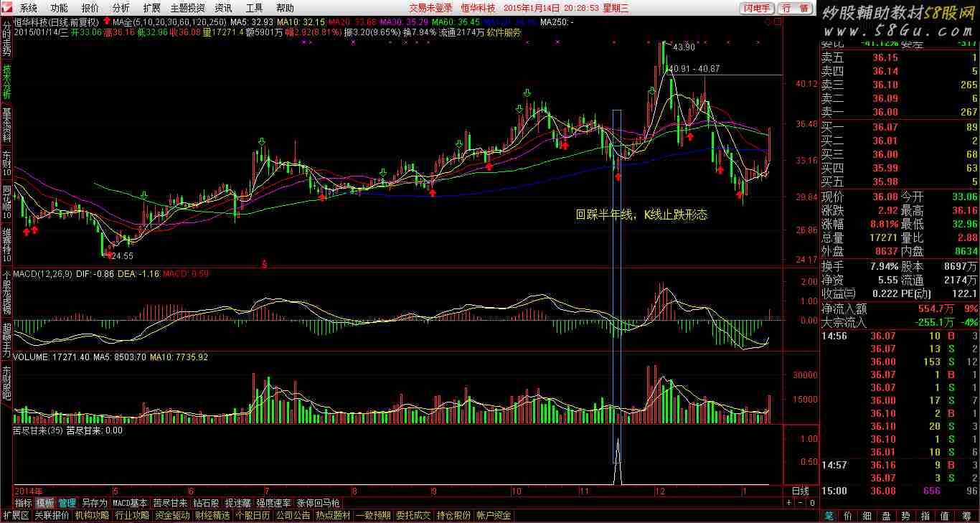The width and height of the screenshot is (980, 523).
Task: Open the 关联报价 bottom tab
Action: coord(52,515)
